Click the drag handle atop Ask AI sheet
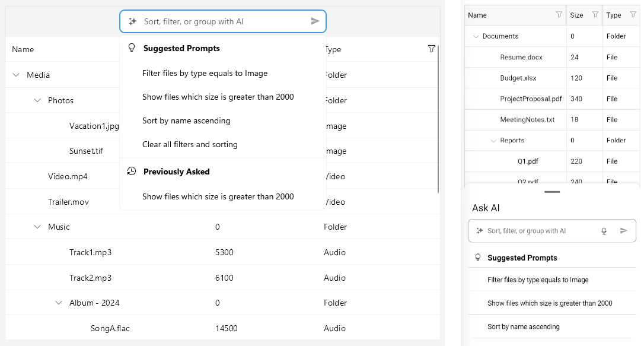Viewport: 644px width, 346px height. tap(551, 192)
